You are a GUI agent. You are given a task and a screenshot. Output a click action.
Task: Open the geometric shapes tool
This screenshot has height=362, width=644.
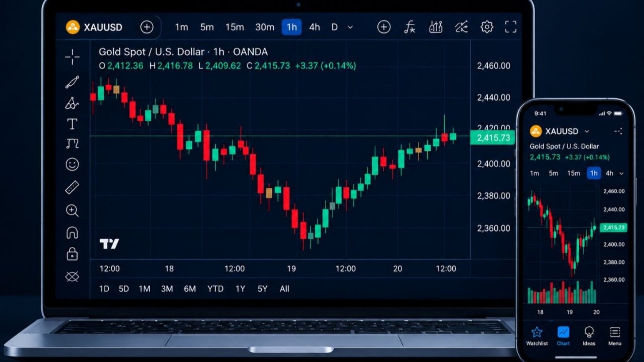(x=72, y=103)
